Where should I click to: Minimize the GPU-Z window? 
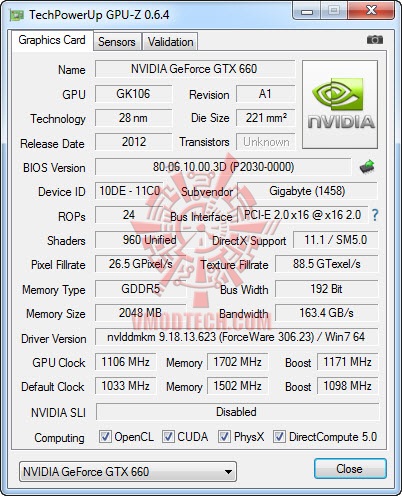[307, 11]
